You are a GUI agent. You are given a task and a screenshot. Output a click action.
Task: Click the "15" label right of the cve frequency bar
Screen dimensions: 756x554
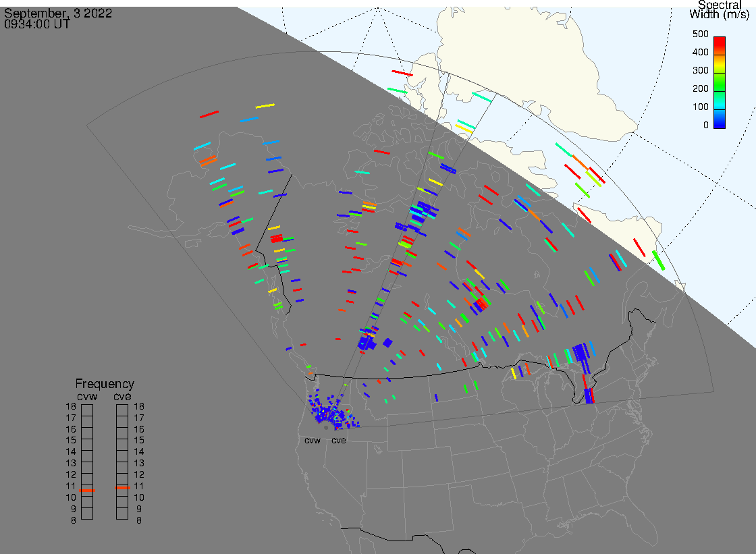point(139,440)
